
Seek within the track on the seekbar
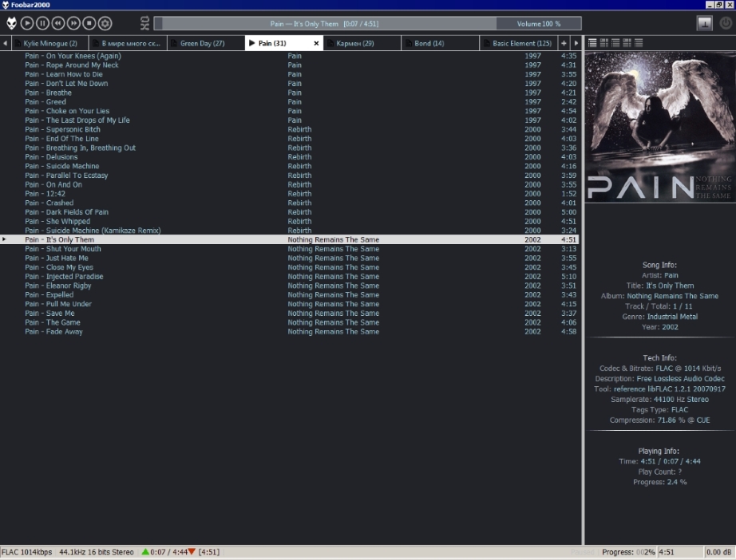tap(325, 23)
